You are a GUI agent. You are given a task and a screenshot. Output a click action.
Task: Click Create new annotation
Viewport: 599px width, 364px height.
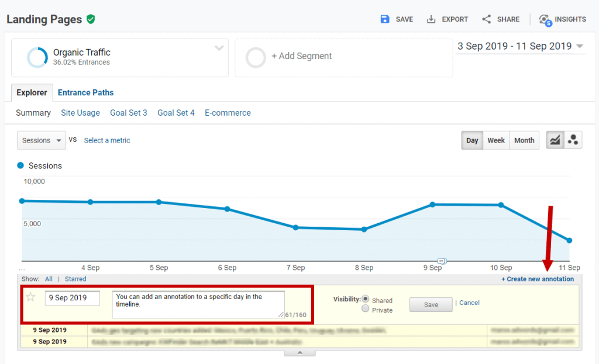click(536, 279)
